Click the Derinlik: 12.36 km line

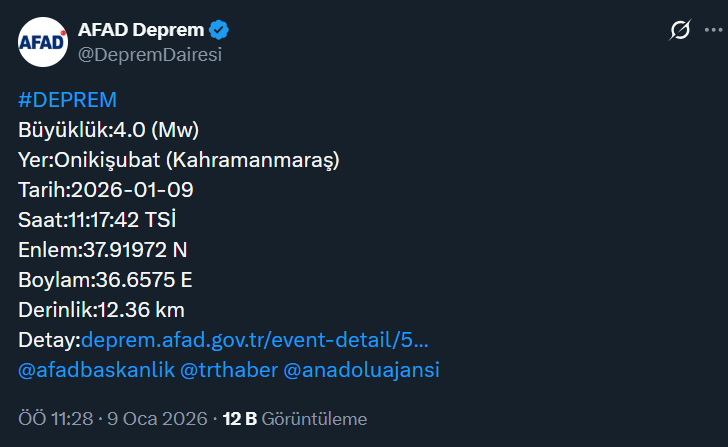pyautogui.click(x=101, y=310)
